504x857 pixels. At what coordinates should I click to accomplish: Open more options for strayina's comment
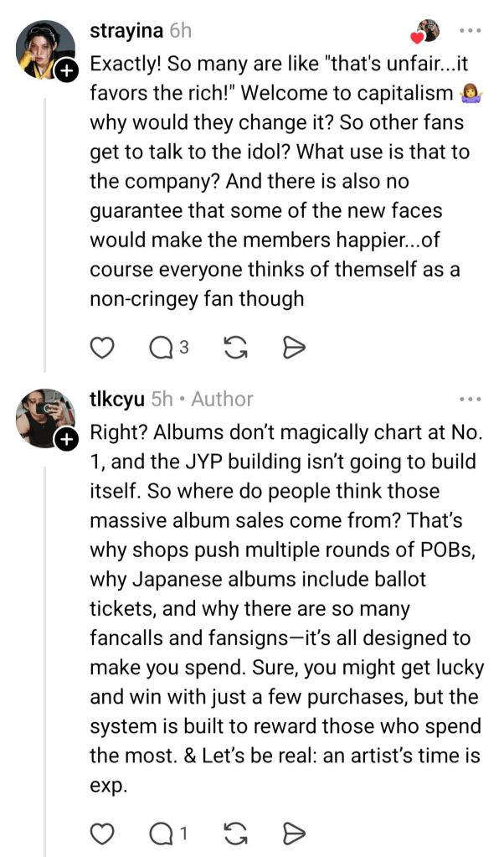click(470, 31)
